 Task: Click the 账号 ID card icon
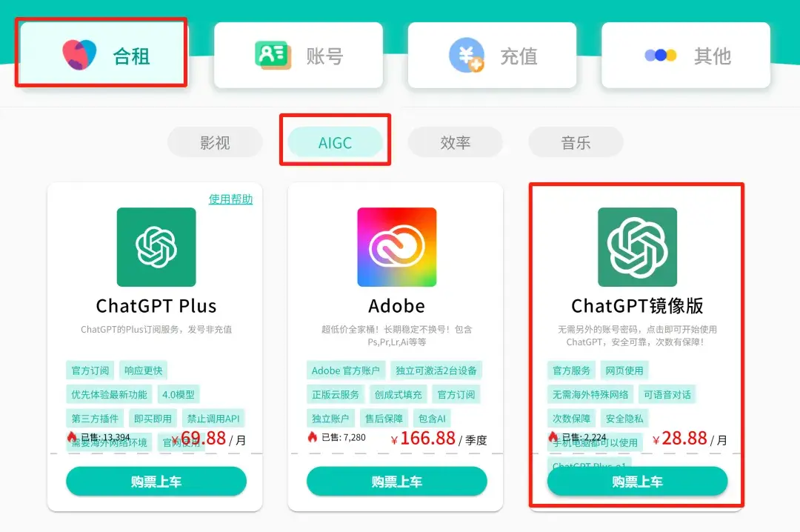pos(273,55)
